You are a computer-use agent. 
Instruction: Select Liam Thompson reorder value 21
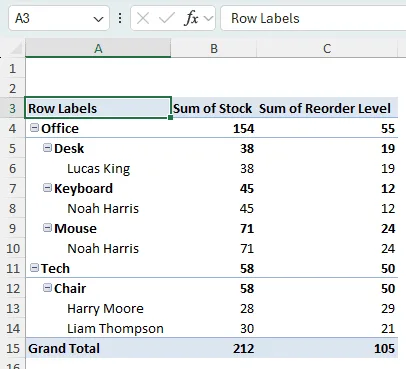[x=327, y=328]
